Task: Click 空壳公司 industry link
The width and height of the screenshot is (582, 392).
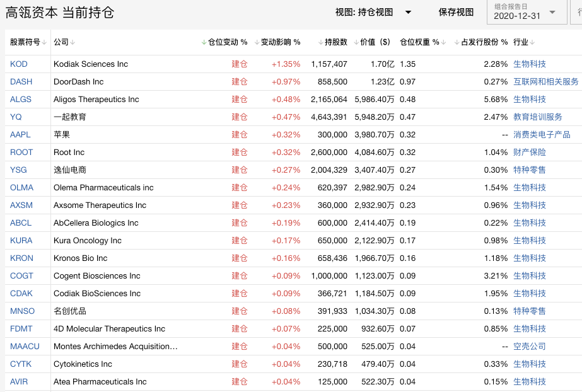Action: click(x=530, y=347)
